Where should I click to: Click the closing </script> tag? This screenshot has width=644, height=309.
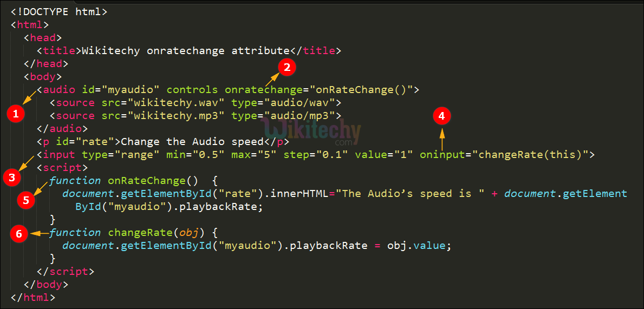[x=66, y=272]
